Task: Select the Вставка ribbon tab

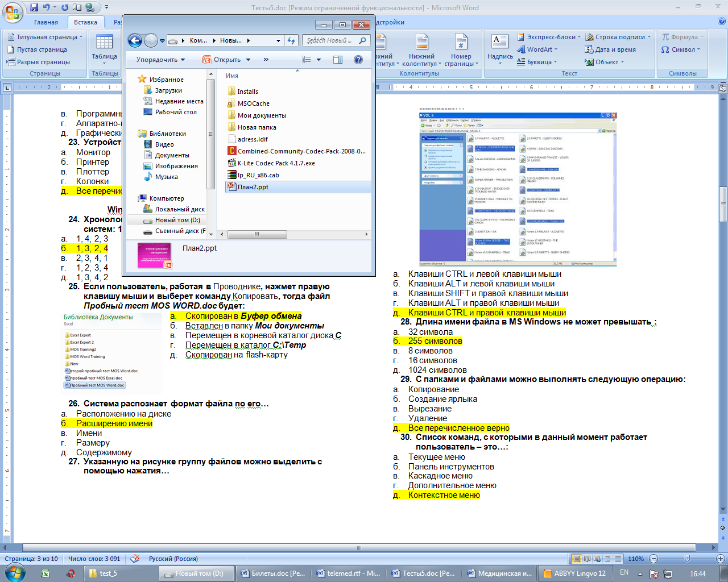Action: pos(85,22)
